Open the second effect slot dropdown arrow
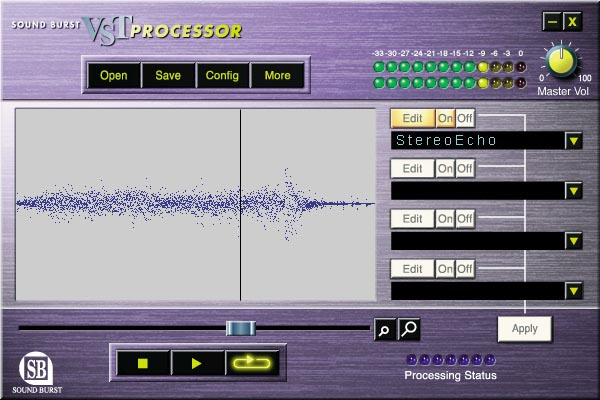 point(573,191)
